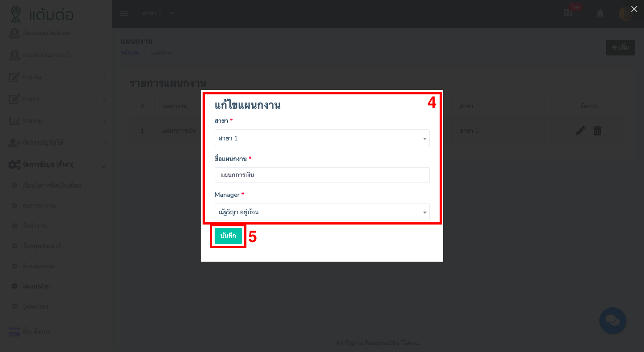Open the notification bell icon
The image size is (644, 352).
pyautogui.click(x=600, y=13)
